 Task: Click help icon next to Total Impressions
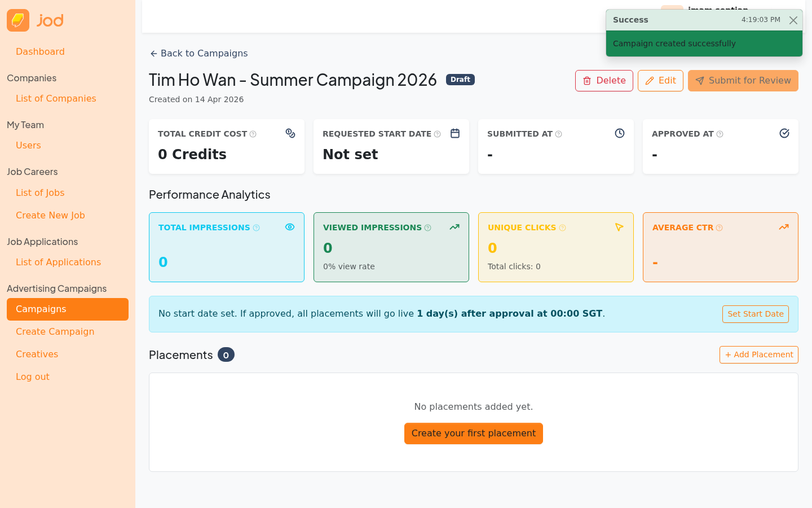[257, 228]
